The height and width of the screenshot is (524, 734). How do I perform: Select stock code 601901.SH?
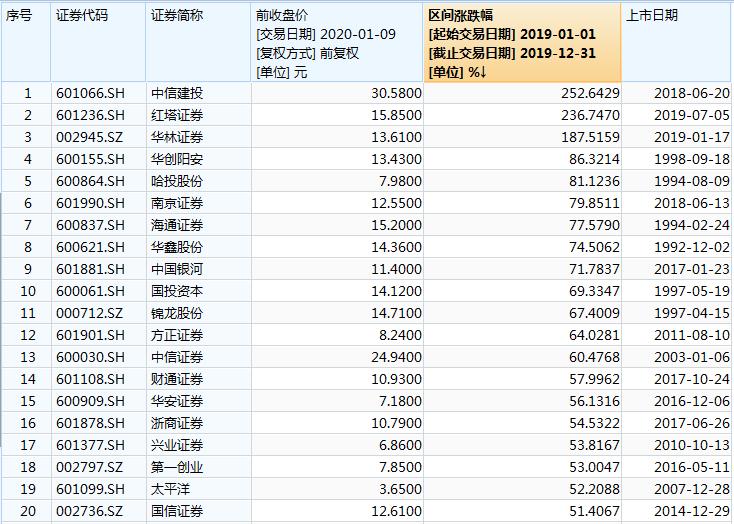click(91, 335)
